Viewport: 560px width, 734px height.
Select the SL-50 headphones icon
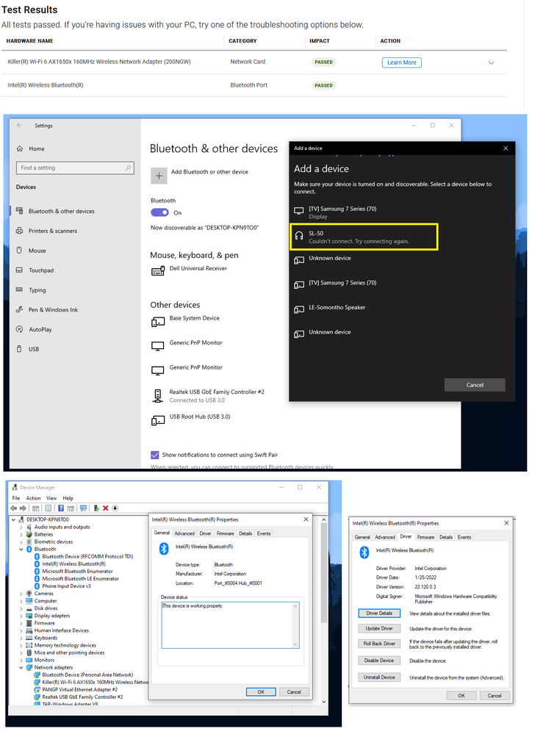299,236
